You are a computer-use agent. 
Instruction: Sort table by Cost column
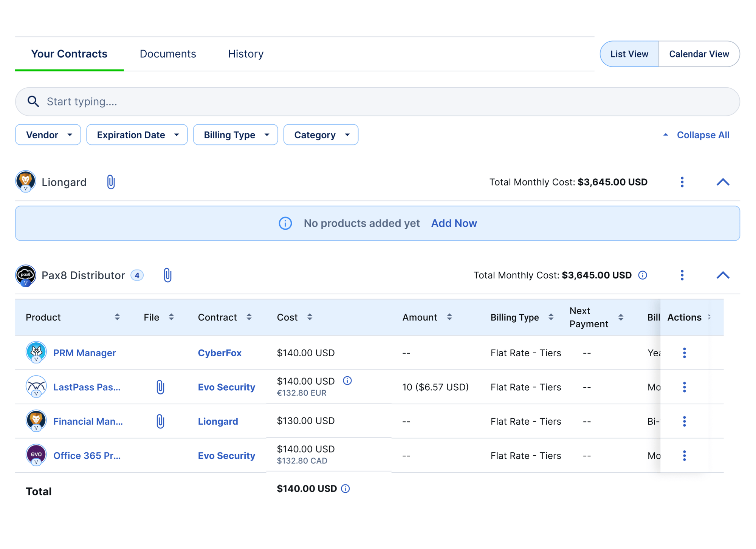pos(310,317)
